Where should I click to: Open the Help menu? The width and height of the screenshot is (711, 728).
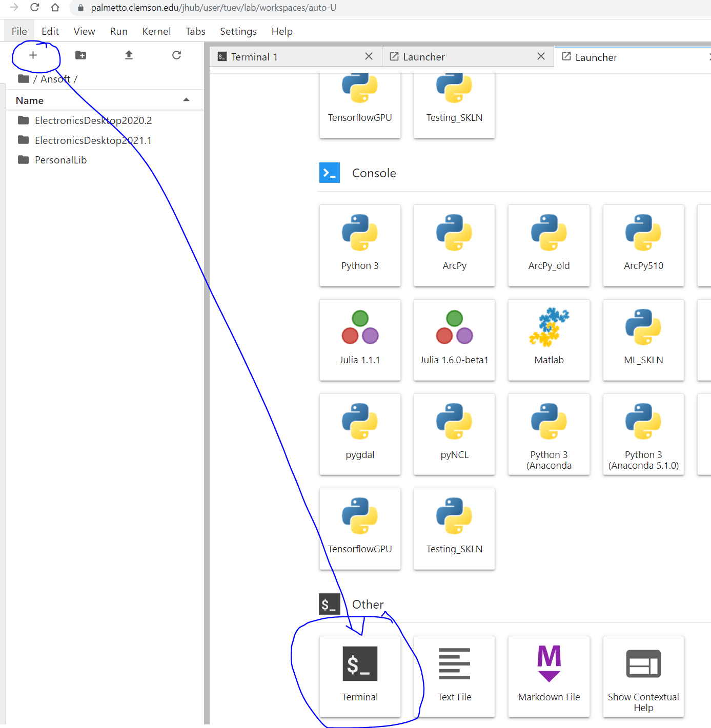pyautogui.click(x=282, y=31)
